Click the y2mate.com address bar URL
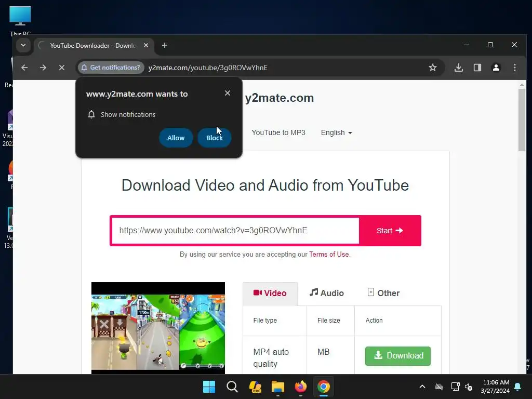 (208, 68)
